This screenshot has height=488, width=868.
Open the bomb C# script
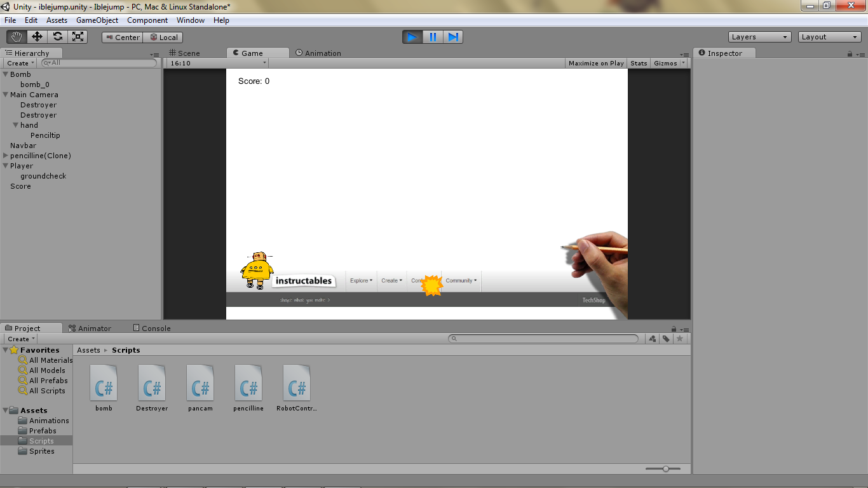(104, 388)
